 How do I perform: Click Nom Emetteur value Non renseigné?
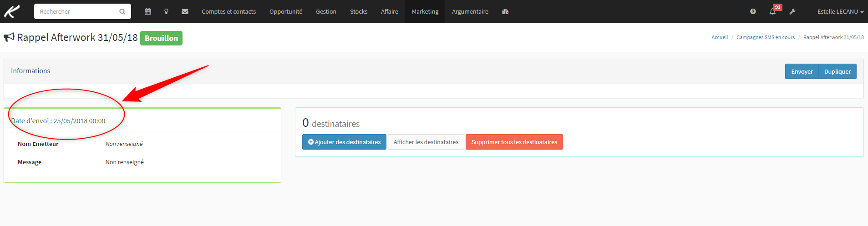point(124,144)
